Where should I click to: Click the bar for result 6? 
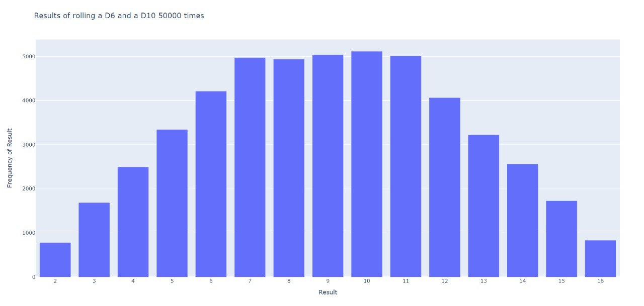tap(211, 184)
